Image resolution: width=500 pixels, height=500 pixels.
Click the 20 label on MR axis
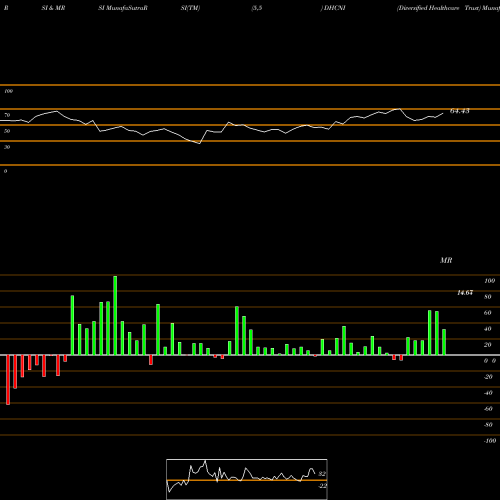pos(488,345)
